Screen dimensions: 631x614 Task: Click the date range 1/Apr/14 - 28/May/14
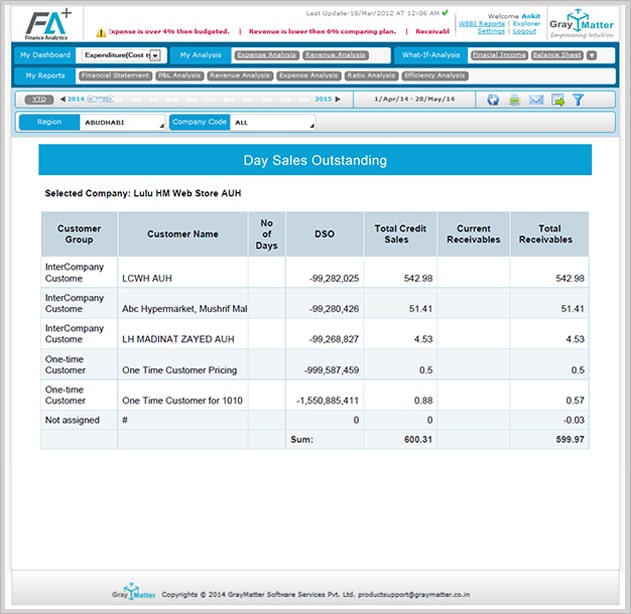[x=414, y=99]
